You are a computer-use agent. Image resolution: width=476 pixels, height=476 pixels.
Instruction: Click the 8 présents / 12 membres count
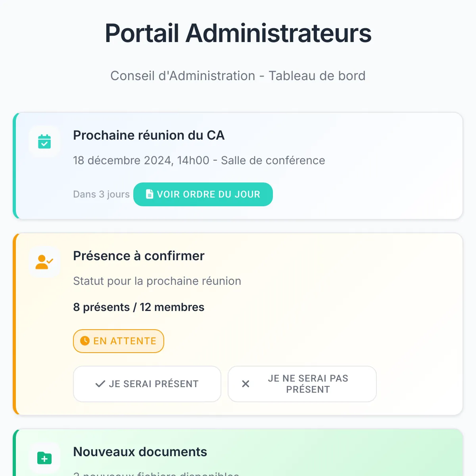[139, 307]
